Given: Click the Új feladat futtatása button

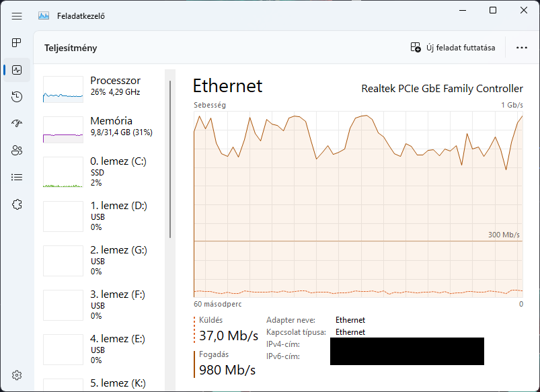Looking at the screenshot, I should (453, 48).
